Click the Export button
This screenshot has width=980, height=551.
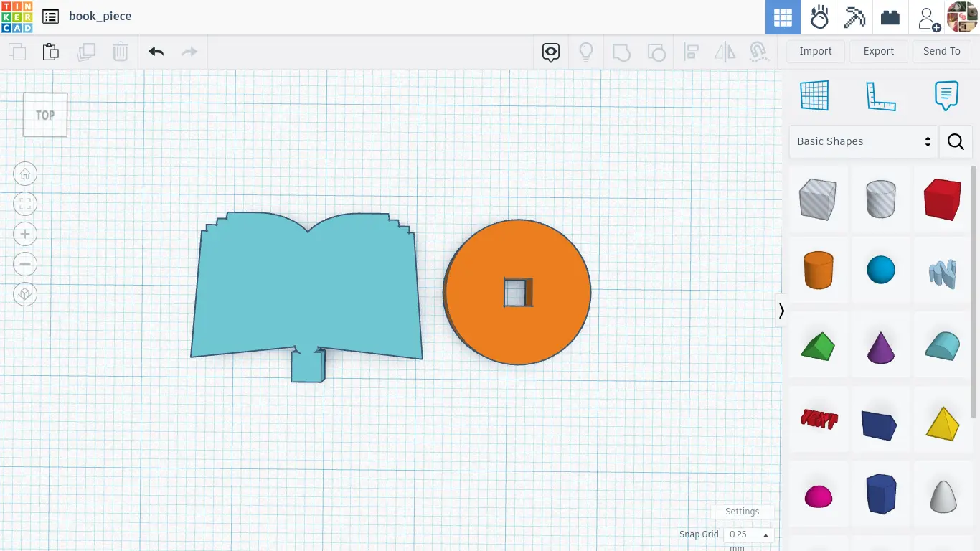point(878,51)
